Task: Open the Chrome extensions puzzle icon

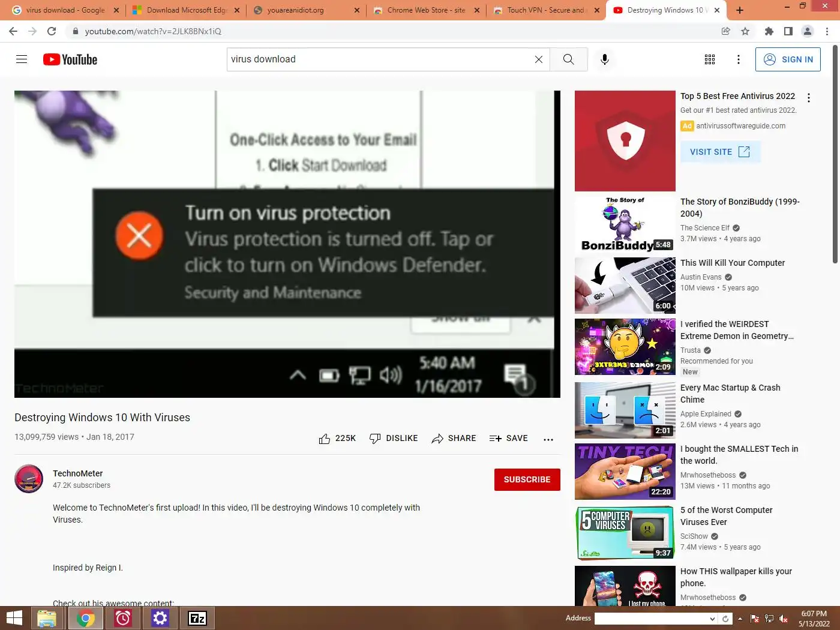Action: point(769,31)
